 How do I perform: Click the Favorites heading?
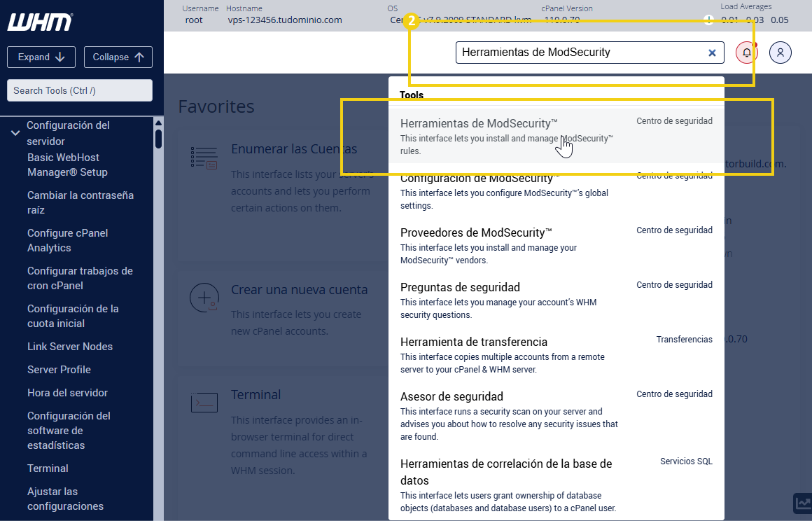tap(216, 106)
